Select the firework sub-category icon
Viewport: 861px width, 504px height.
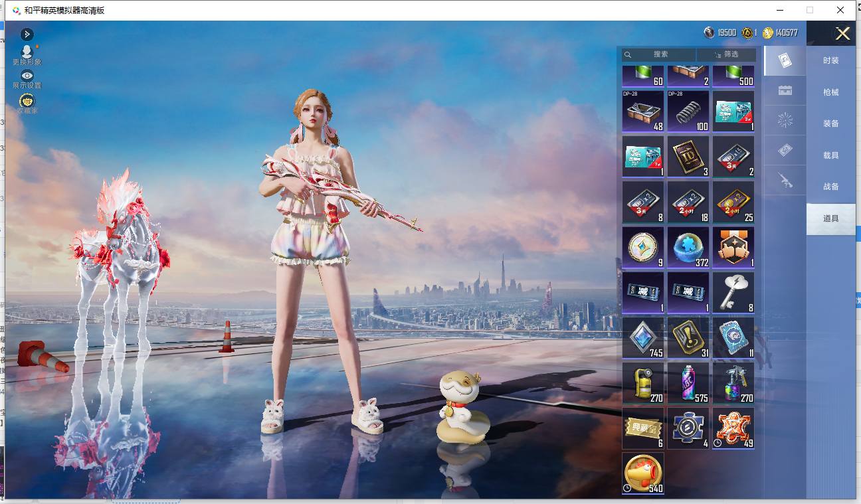(x=785, y=120)
